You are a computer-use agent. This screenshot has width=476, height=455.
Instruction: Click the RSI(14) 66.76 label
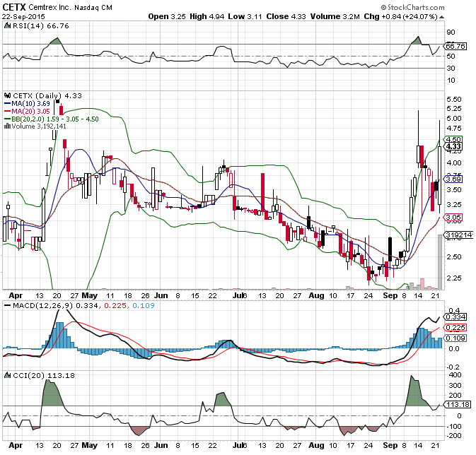pyautogui.click(x=41, y=25)
